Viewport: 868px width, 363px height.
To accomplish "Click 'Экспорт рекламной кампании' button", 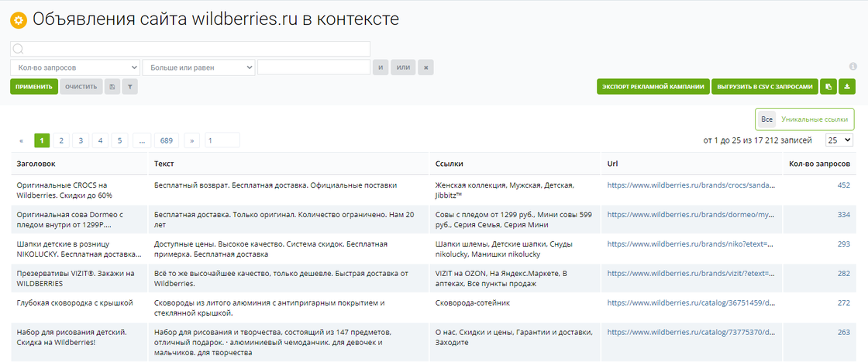I will point(653,87).
